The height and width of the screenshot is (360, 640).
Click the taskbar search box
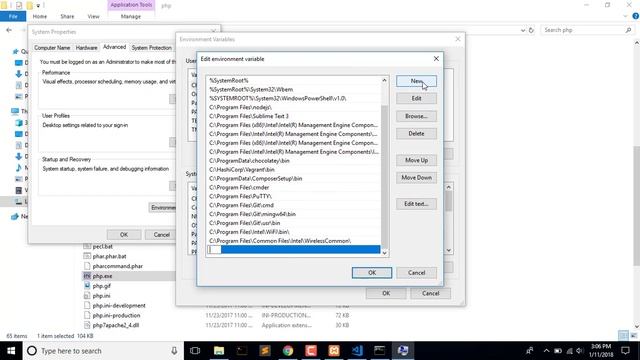point(103,351)
